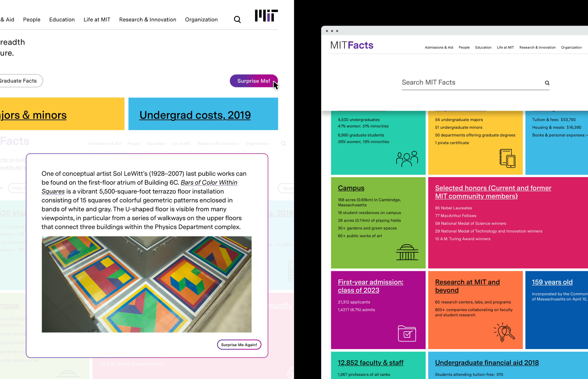588x379 pixels.
Task: Click the MITFacts logo in the right window
Action: pyautogui.click(x=352, y=45)
